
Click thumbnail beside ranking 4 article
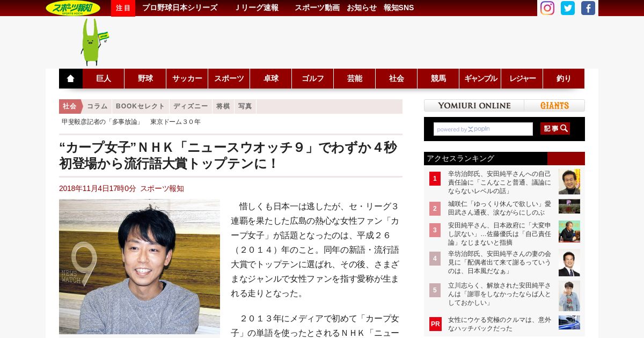coord(569,263)
